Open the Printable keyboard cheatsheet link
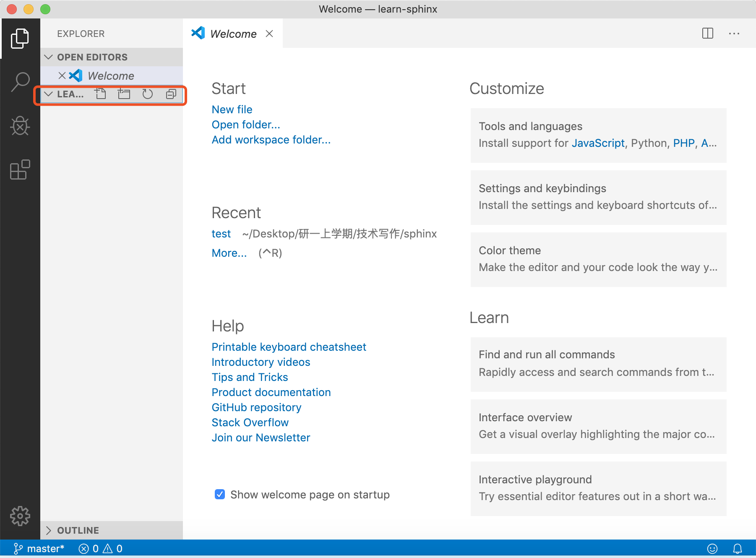Image resolution: width=756 pixels, height=558 pixels. [x=289, y=347]
